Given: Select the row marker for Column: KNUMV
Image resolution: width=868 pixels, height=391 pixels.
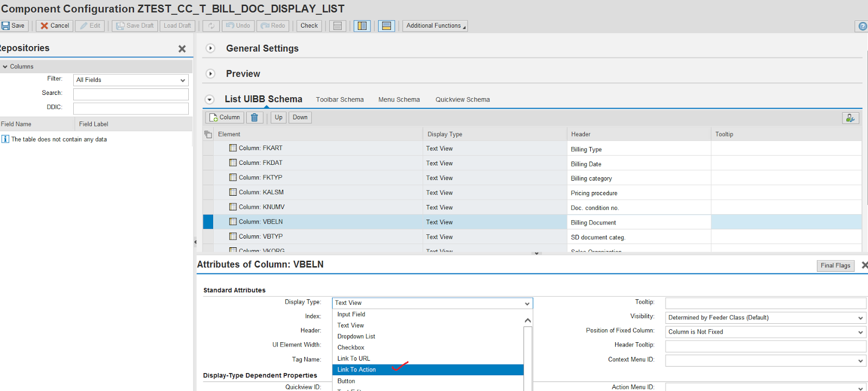Looking at the screenshot, I should pos(208,207).
